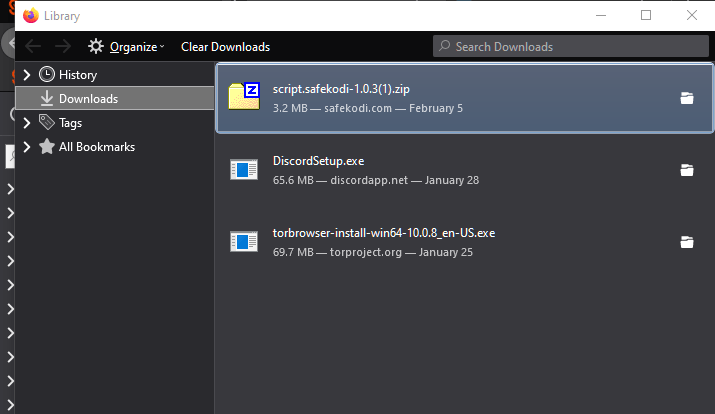715x414 pixels.
Task: Click the History clock icon
Action: click(x=47, y=74)
